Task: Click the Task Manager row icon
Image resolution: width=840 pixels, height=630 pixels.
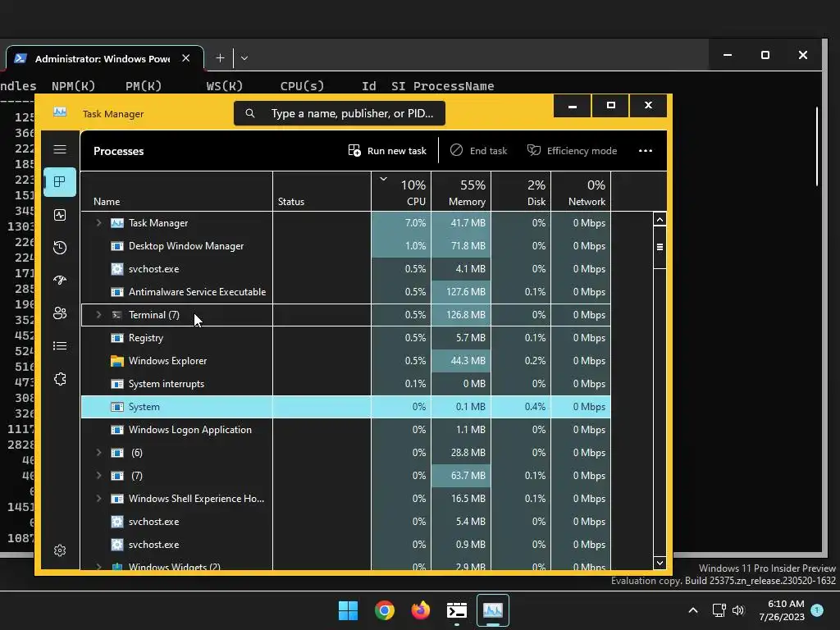Action: (x=116, y=223)
